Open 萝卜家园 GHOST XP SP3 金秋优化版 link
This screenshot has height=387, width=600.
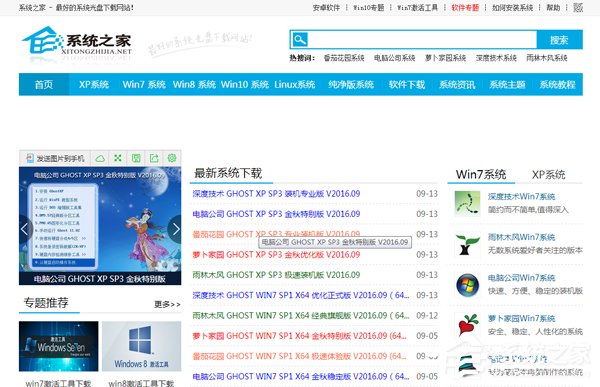click(x=276, y=255)
